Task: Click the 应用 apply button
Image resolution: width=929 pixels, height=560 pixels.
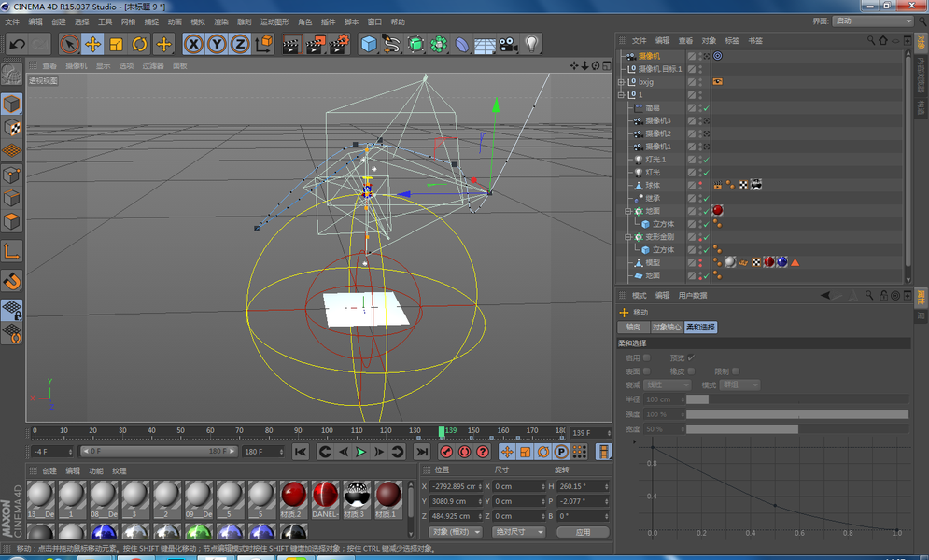Action: tap(583, 532)
